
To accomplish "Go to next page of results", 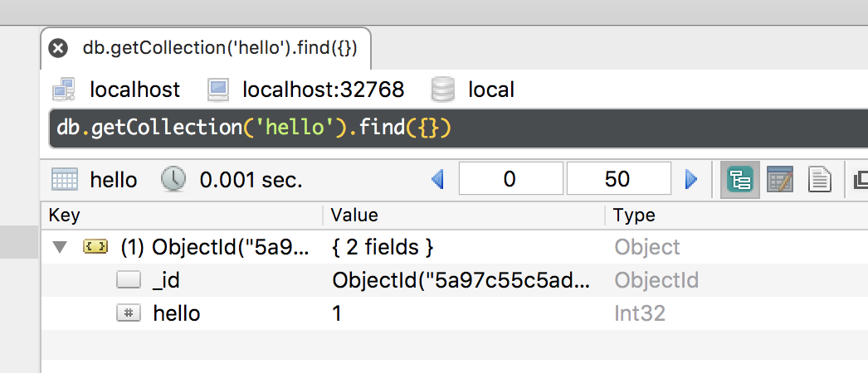I will 690,179.
